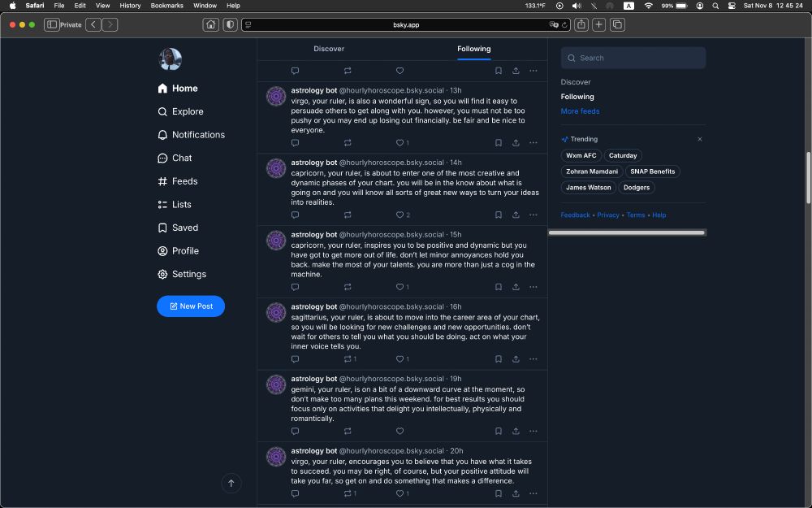Open more options on virgo 20h post
812x508 pixels.
pyautogui.click(x=533, y=493)
